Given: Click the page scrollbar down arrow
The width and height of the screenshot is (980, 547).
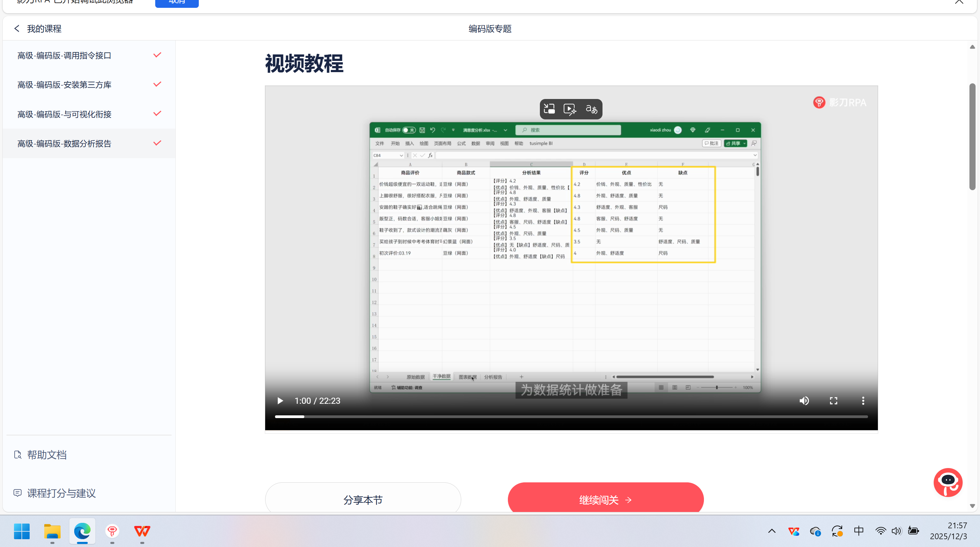Looking at the screenshot, I should [973, 506].
